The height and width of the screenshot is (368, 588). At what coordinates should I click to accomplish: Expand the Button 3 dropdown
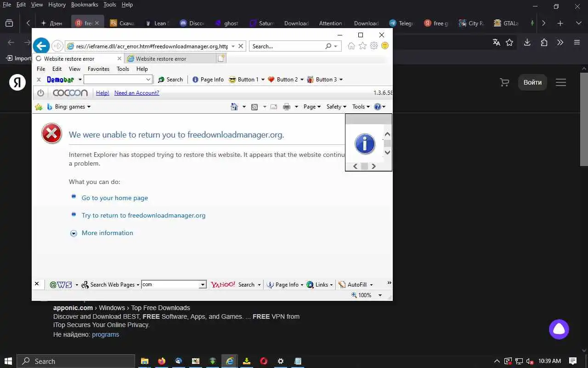point(341,80)
